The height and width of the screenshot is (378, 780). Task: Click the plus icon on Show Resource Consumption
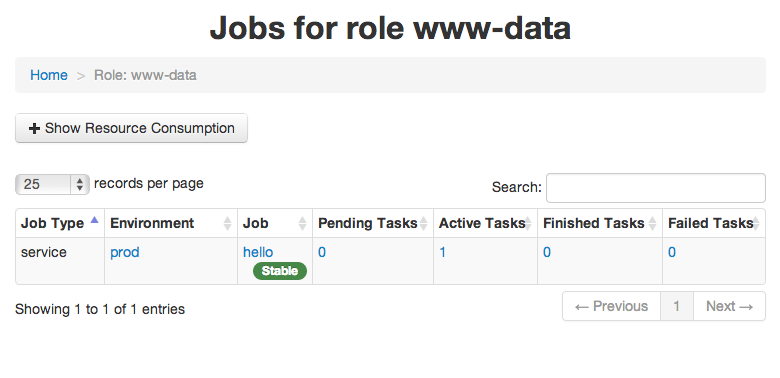click(34, 128)
